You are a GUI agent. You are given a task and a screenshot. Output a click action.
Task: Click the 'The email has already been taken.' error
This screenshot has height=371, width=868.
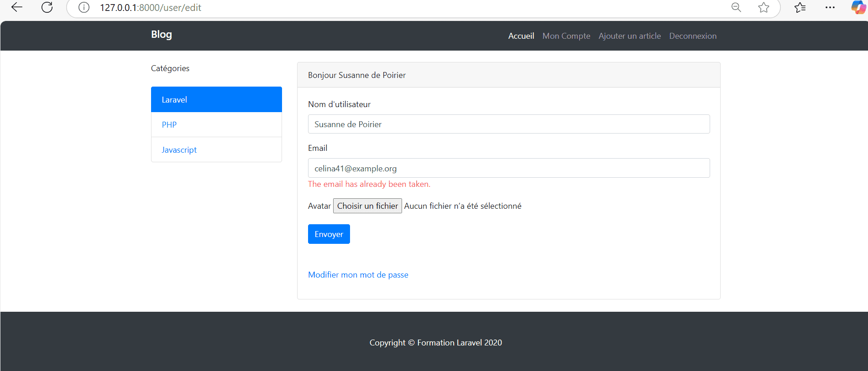[369, 184]
